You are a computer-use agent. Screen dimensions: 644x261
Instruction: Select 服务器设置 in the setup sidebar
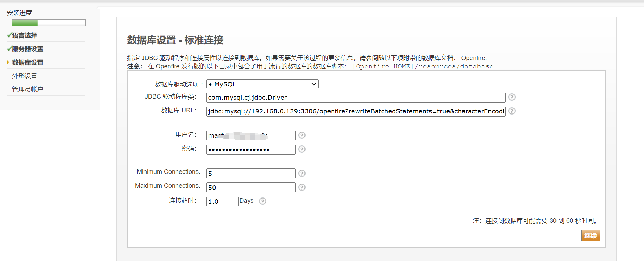(28, 49)
